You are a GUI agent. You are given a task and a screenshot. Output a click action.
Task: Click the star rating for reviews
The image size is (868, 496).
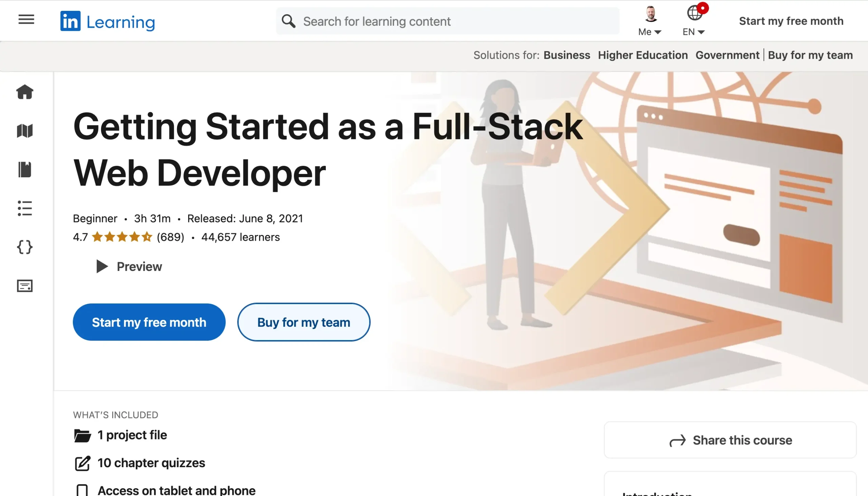(x=122, y=237)
